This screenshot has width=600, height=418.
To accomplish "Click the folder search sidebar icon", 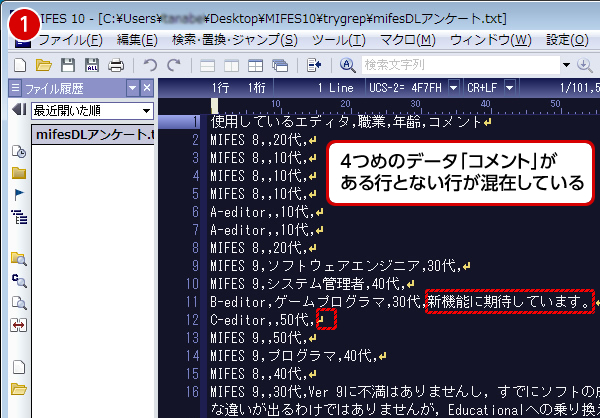I will coord(17,259).
